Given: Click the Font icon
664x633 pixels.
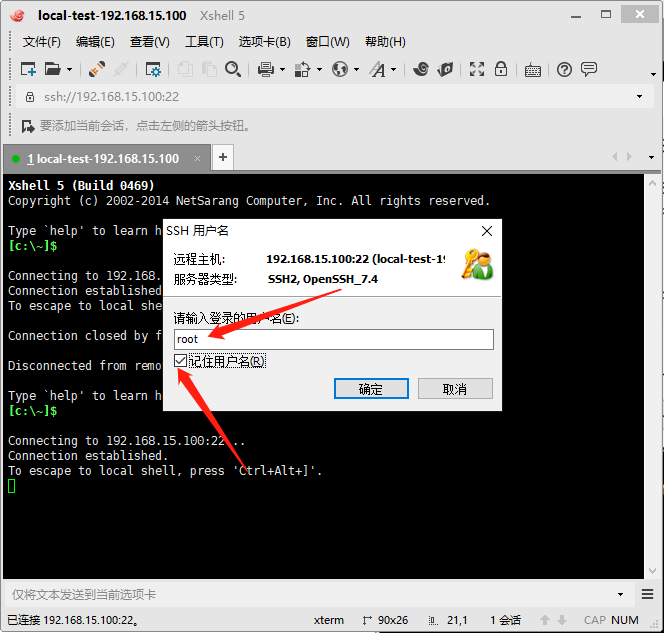Looking at the screenshot, I should click(378, 69).
